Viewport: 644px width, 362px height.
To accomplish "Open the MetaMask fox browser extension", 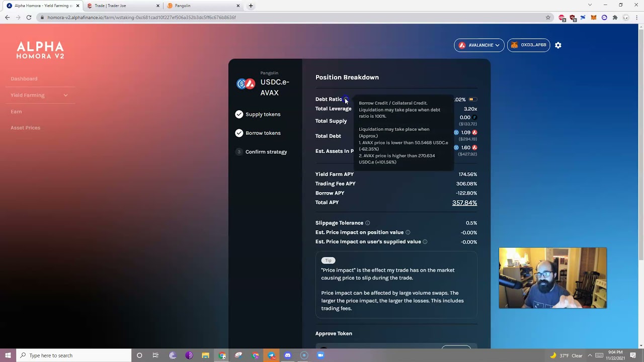I will click(594, 18).
